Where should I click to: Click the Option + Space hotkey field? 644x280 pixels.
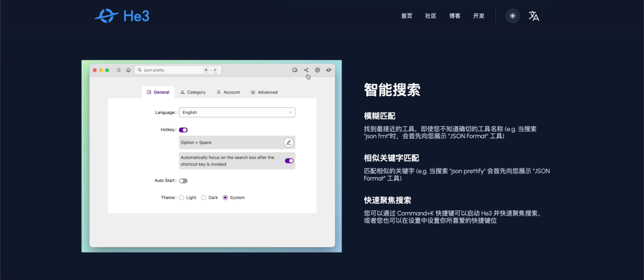pyautogui.click(x=237, y=142)
